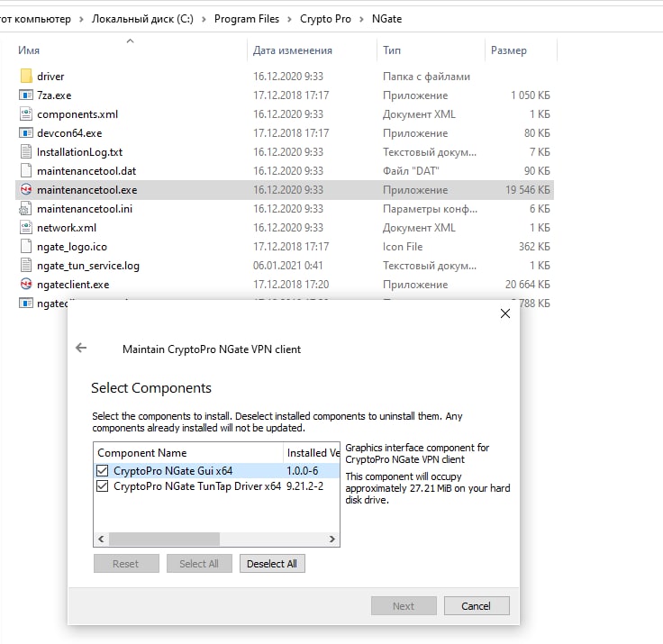Uncheck CryptoPro NGate TunTap Driver x64
663x644 pixels.
(x=103, y=486)
